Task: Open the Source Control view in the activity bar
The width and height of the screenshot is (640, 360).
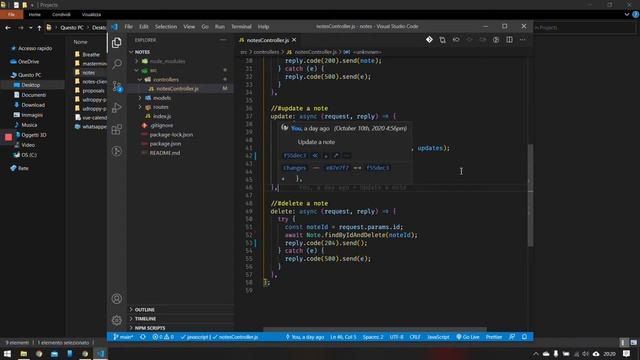Action: [117, 86]
